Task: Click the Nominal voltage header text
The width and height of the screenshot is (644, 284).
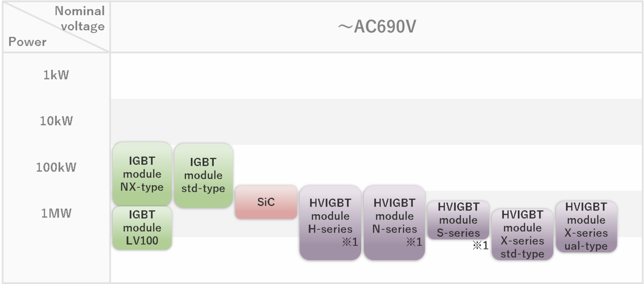Action: (80, 19)
